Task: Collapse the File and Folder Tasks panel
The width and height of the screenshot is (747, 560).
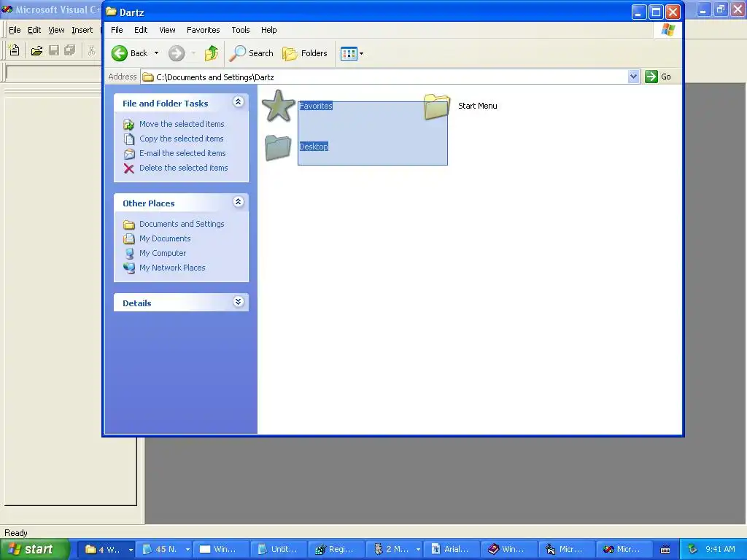Action: (x=239, y=102)
